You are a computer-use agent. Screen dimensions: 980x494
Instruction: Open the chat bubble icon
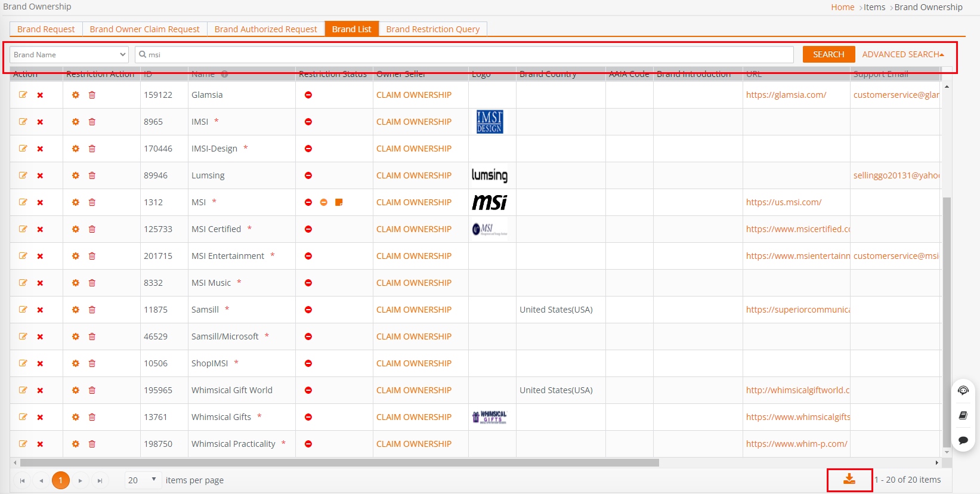pos(963,440)
